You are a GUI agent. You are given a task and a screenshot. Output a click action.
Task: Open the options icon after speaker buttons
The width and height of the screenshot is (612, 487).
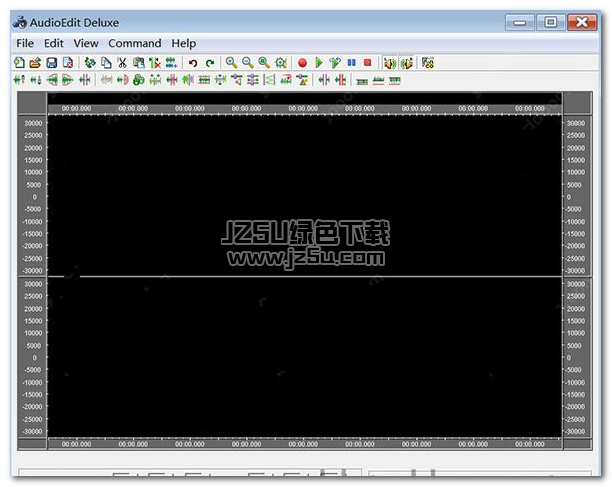[428, 62]
